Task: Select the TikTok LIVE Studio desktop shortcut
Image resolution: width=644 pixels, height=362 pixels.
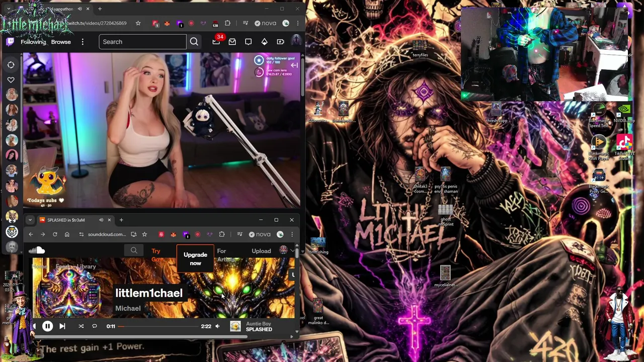Action: point(624,148)
